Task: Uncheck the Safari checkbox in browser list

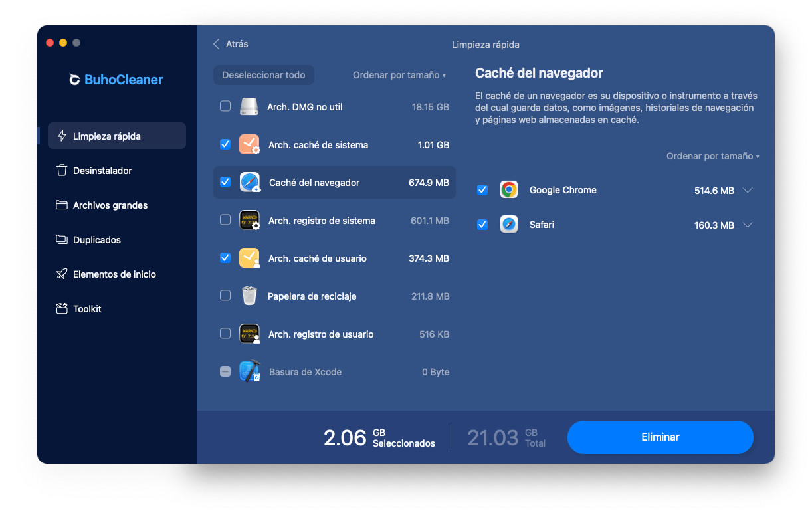Action: coord(482,225)
